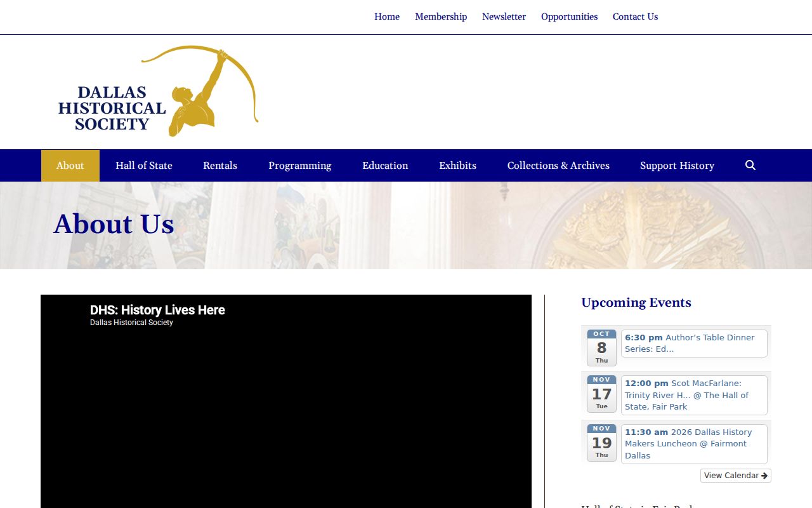Viewport: 812px width, 508px height.
Task: Select the About menu item
Action: [x=70, y=166]
